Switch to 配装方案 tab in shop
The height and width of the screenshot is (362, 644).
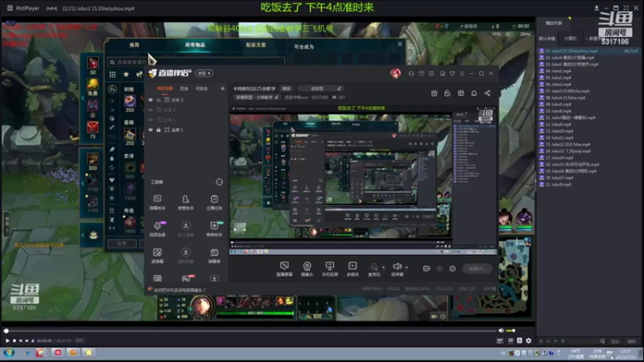256,45
